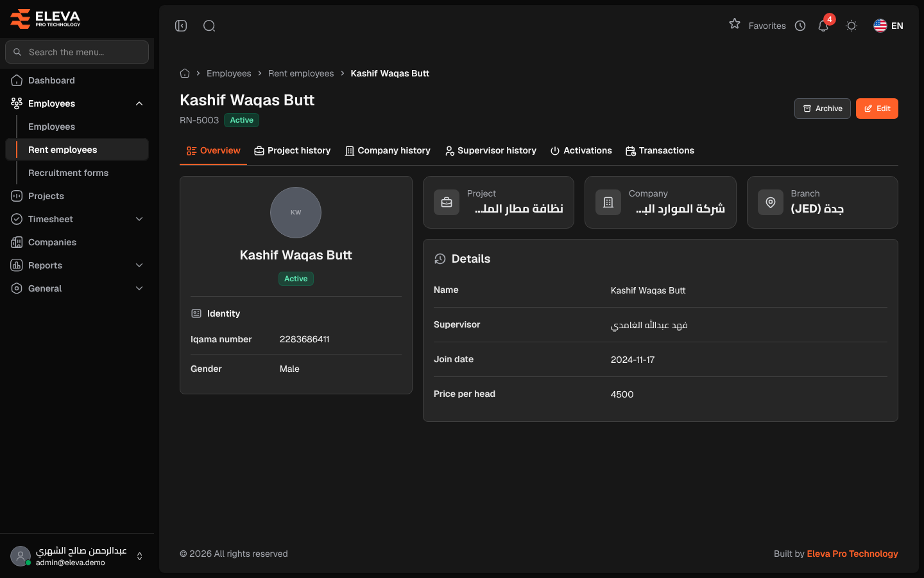Click the Details history icon
The height and width of the screenshot is (578, 924).
click(440, 259)
